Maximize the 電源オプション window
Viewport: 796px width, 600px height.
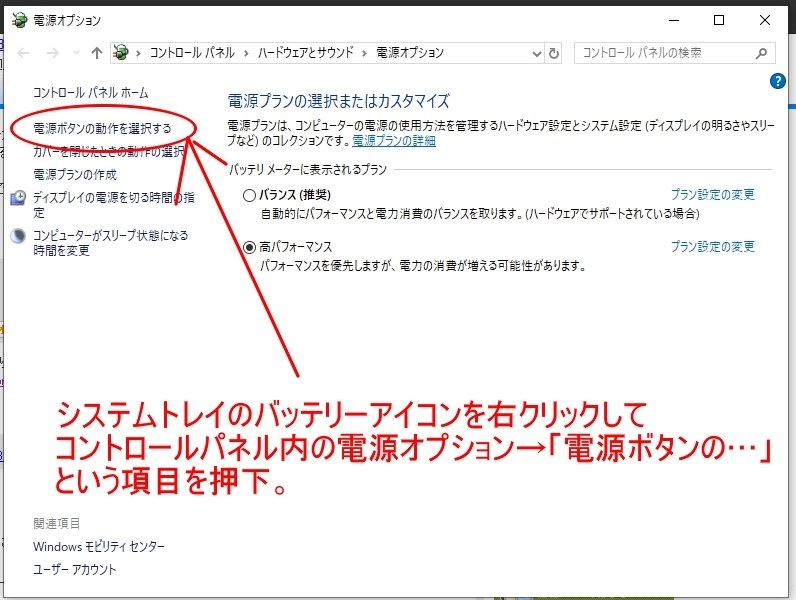(x=719, y=20)
